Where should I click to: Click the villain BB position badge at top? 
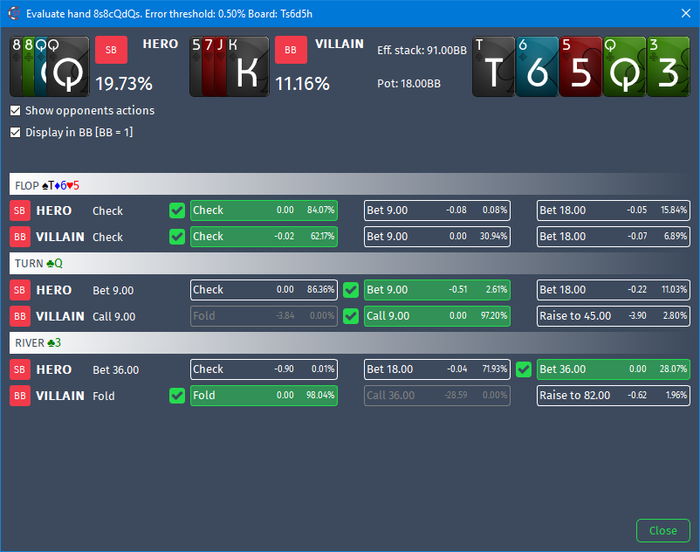pyautogui.click(x=291, y=50)
